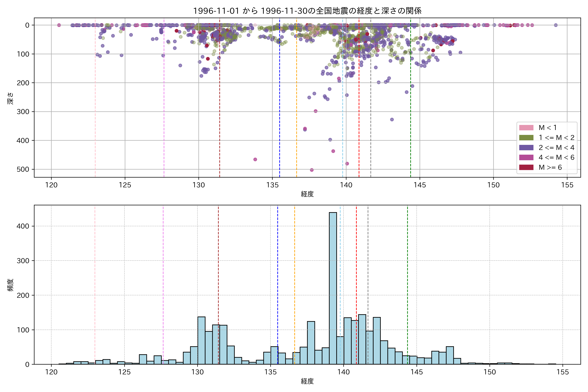
Task: Click the 経度 label under the histogram
Action: tap(307, 381)
